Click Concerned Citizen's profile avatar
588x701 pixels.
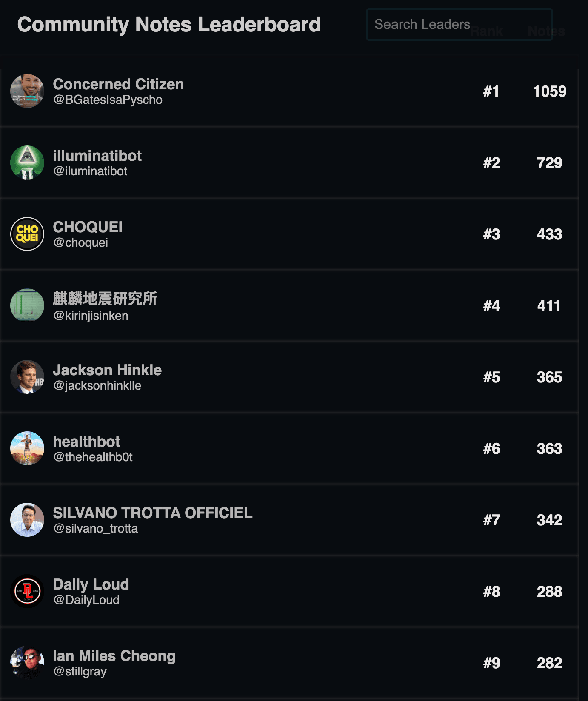pos(27,91)
